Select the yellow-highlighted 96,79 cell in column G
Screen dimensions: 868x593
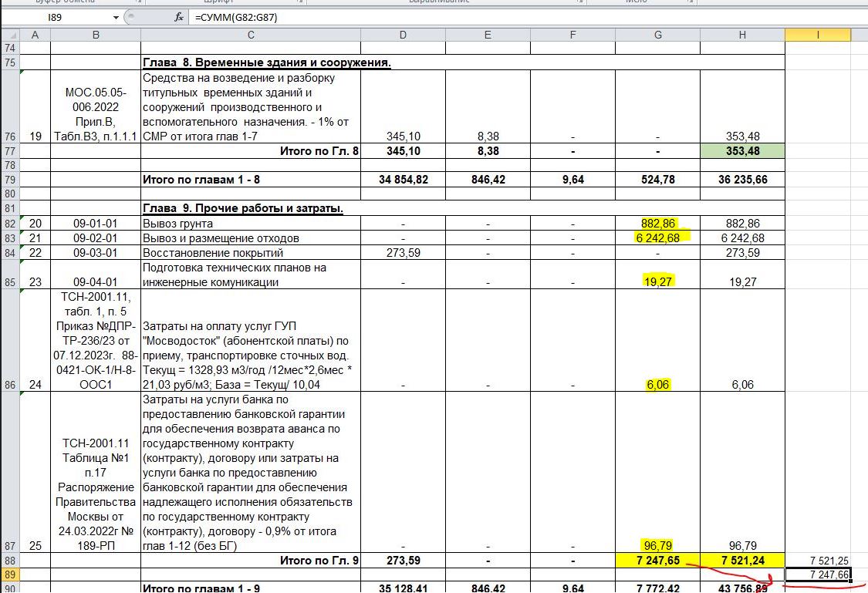click(657, 473)
